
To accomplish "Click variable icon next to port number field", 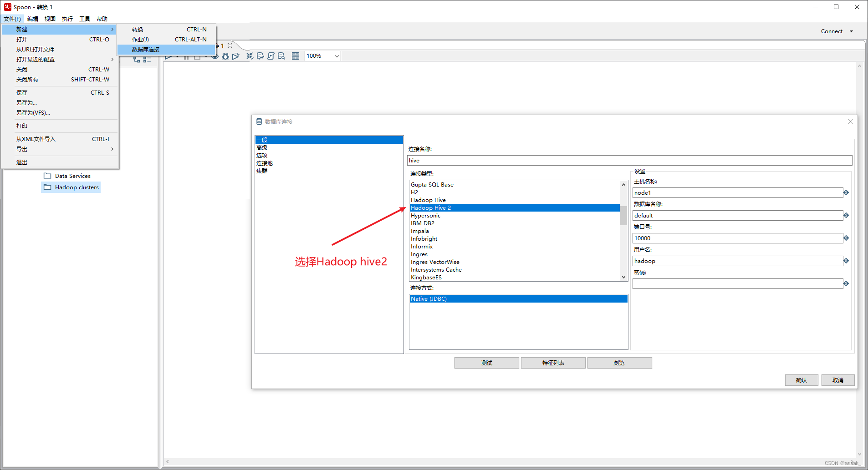I will (846, 238).
